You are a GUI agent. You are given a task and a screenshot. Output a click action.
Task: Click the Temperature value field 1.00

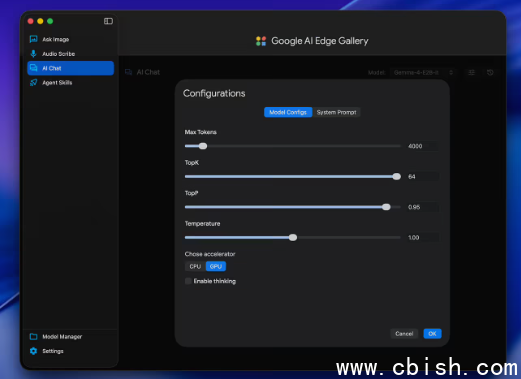coord(423,238)
